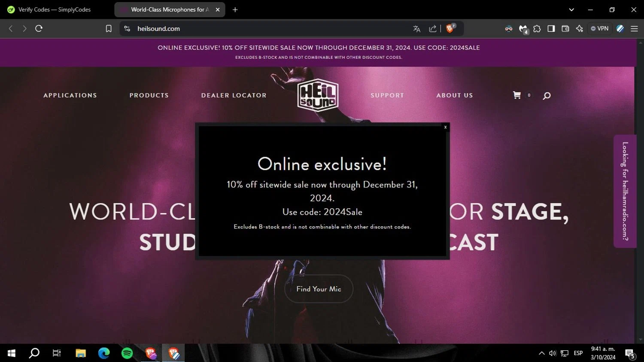This screenshot has height=362, width=644.
Task: Open Task View on taskbar
Action: coord(57,353)
